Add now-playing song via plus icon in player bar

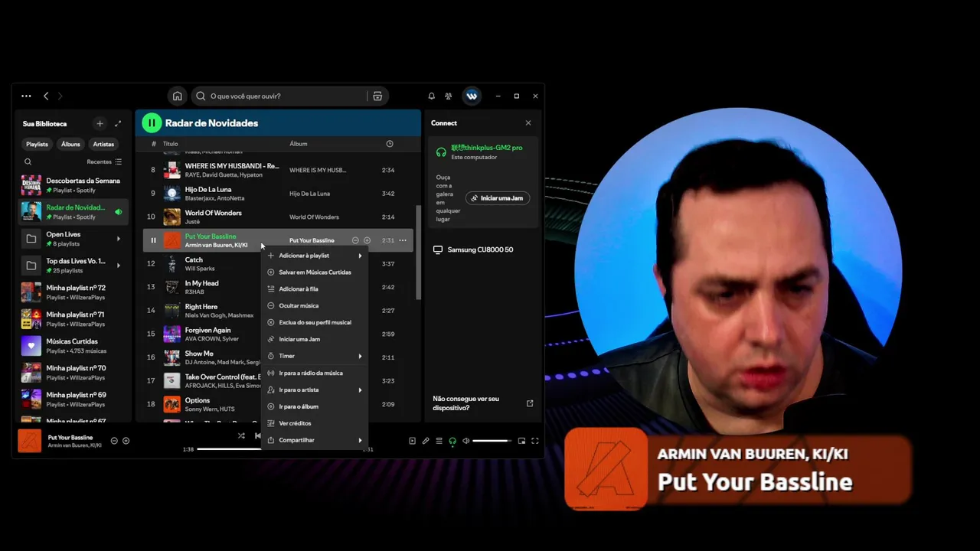(x=126, y=441)
